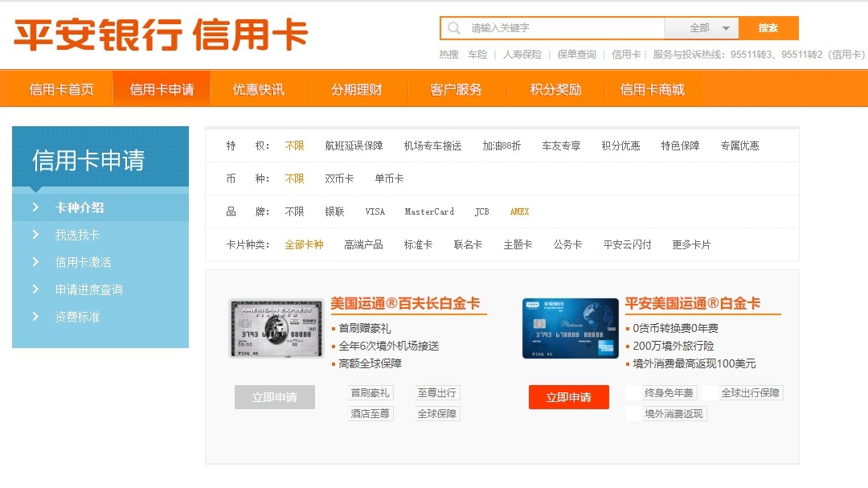This screenshot has height=488, width=868.
Task: Click the 境外消费返现 tag
Action: click(x=674, y=414)
